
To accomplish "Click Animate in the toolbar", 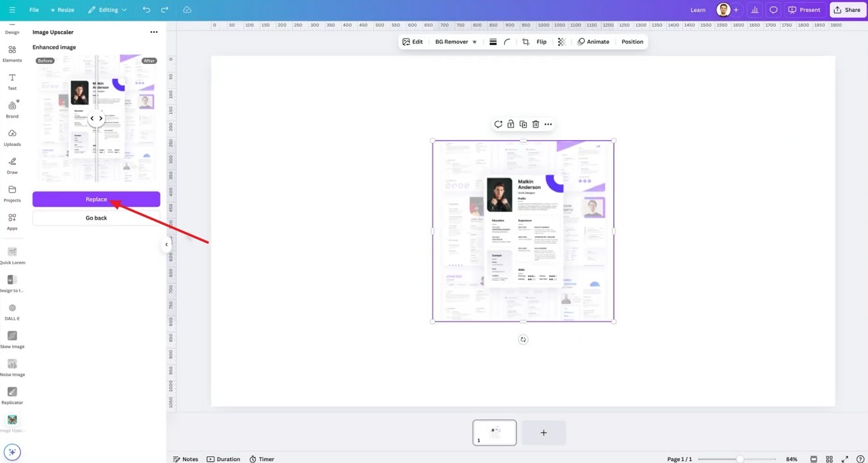I will [594, 41].
